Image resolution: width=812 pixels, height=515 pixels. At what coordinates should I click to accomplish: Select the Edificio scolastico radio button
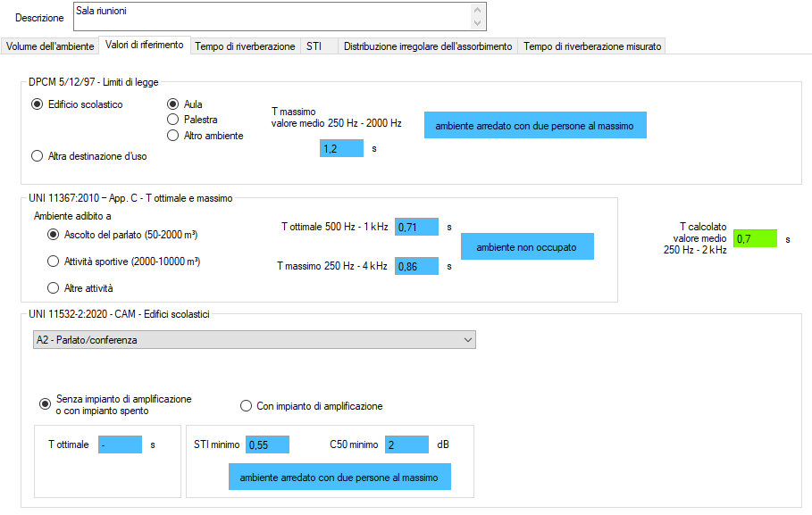coord(38,104)
